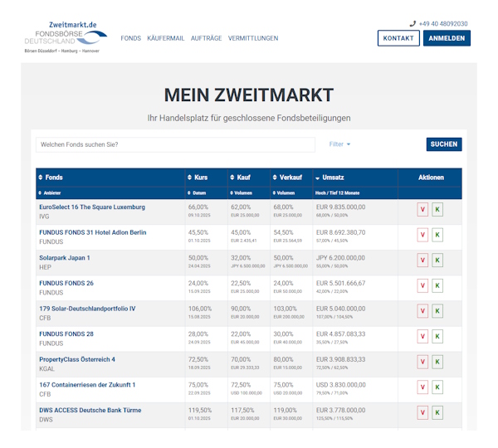Open the Filter dropdown
Screen dimensions: 498x448
339,144
